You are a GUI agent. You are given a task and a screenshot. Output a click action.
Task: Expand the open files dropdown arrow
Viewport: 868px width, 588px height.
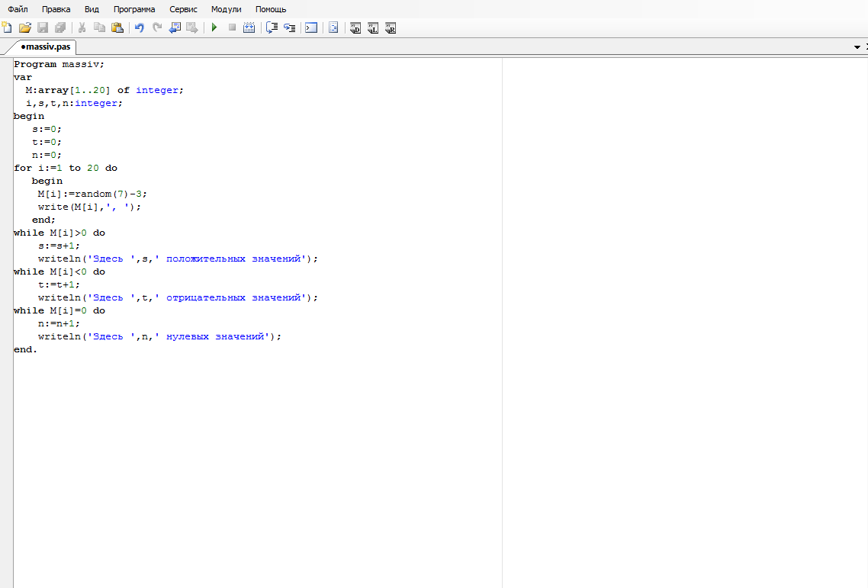[857, 47]
